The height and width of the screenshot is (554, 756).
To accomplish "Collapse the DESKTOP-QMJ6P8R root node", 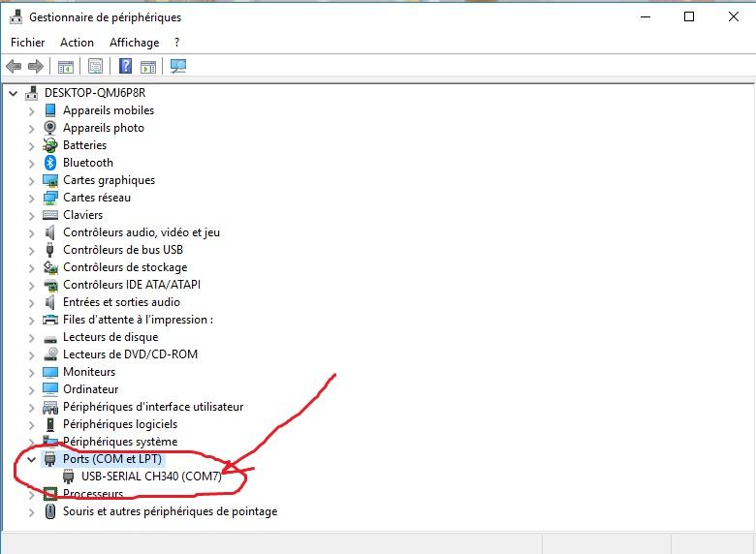I will (x=14, y=93).
